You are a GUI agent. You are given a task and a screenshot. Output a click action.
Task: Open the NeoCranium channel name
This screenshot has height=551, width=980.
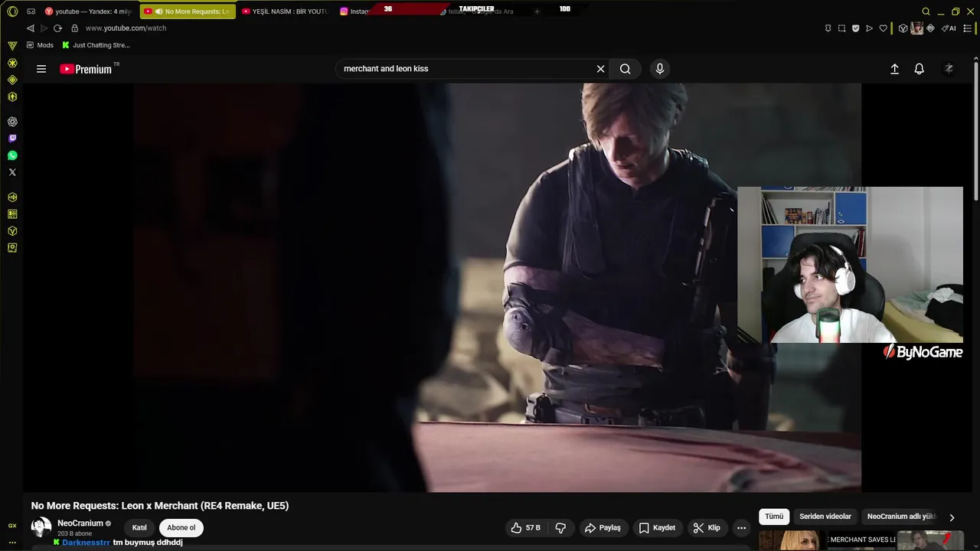coord(80,523)
